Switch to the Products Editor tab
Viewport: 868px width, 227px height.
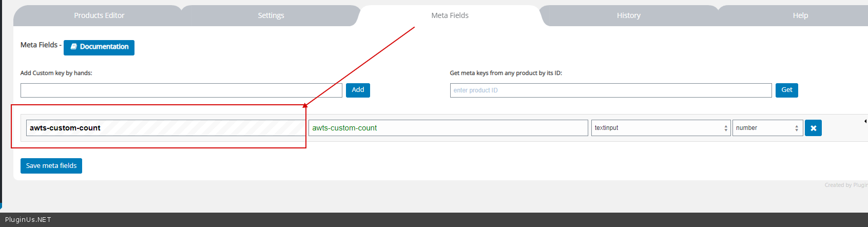tap(99, 15)
